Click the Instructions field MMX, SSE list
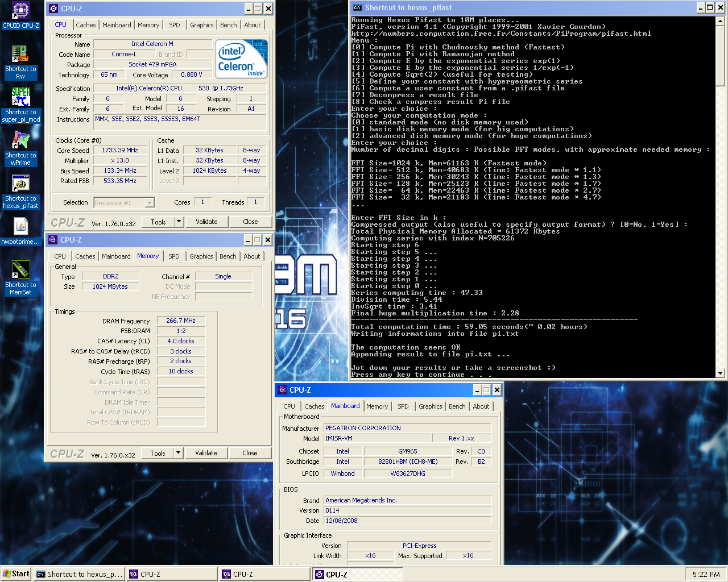 click(x=180, y=122)
